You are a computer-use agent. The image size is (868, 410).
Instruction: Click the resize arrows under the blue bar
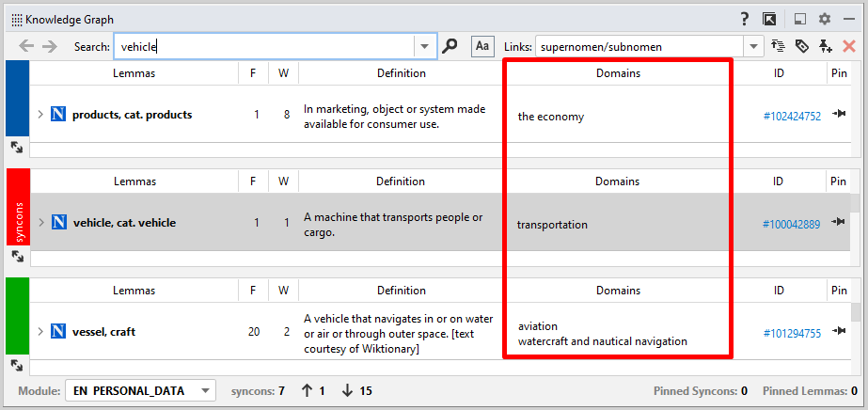pyautogui.click(x=17, y=148)
